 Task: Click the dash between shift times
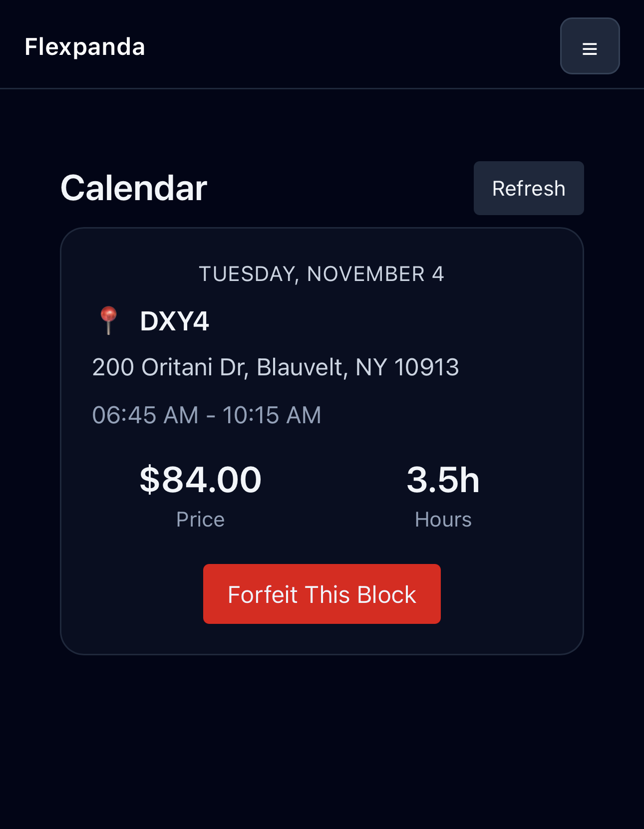(211, 416)
